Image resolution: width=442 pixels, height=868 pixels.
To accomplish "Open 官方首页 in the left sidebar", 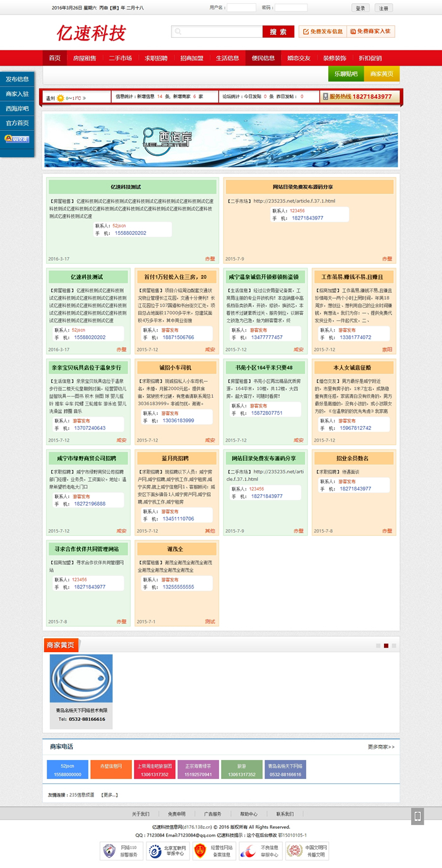I will point(17,123).
